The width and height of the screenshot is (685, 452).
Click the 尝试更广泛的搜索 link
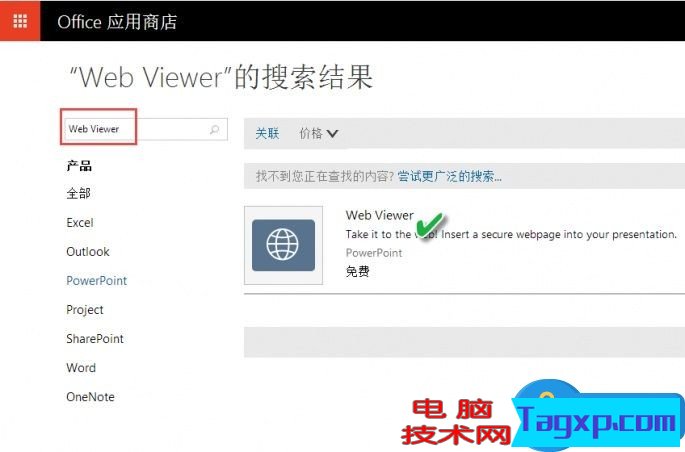point(449,176)
